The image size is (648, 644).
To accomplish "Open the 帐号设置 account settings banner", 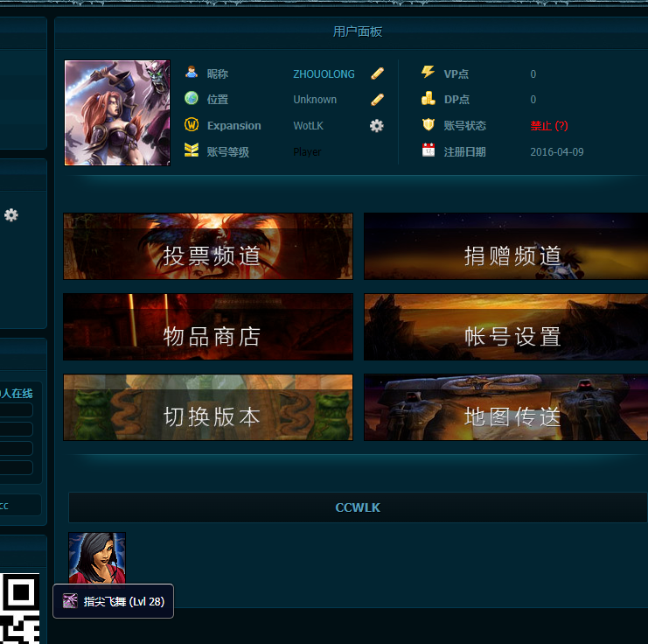I will (505, 326).
